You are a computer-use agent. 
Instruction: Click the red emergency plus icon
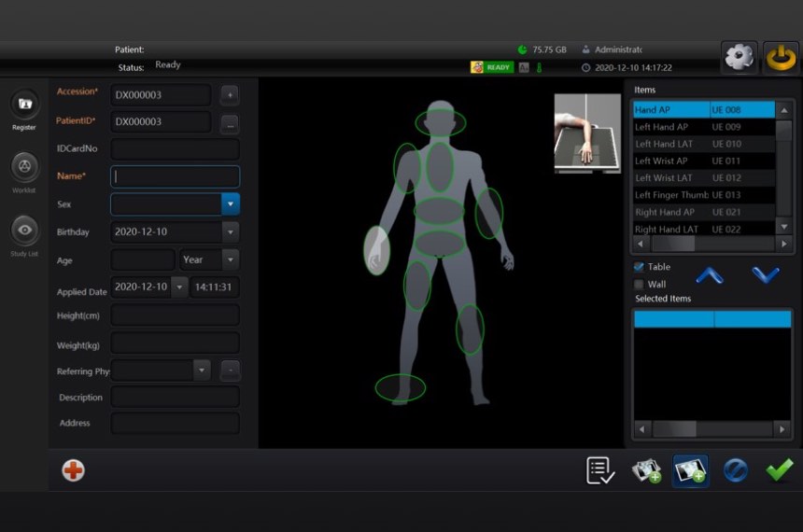tap(73, 470)
